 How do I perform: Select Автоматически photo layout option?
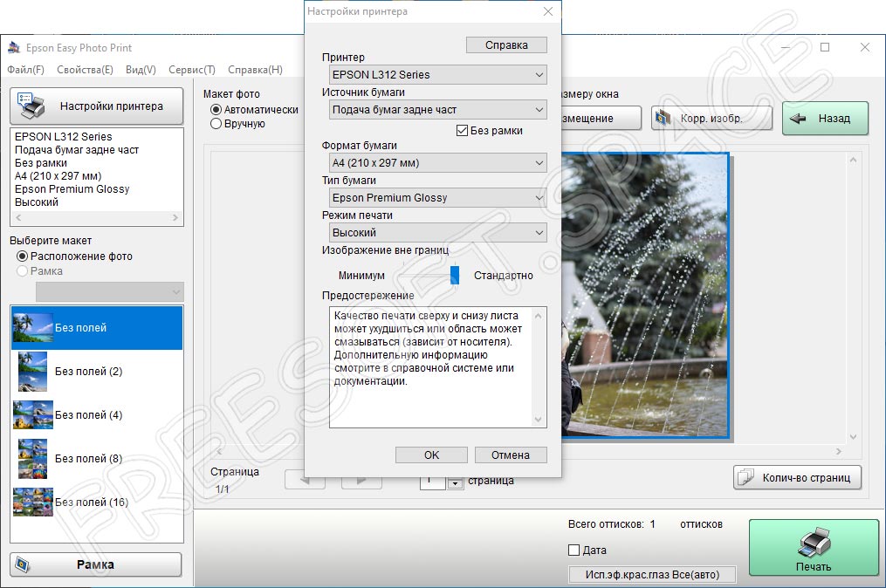point(216,110)
